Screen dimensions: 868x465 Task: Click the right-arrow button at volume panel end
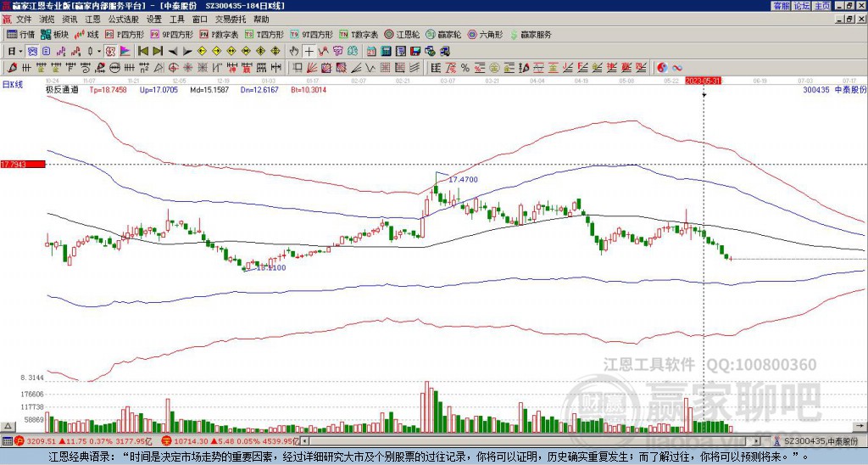[861, 427]
